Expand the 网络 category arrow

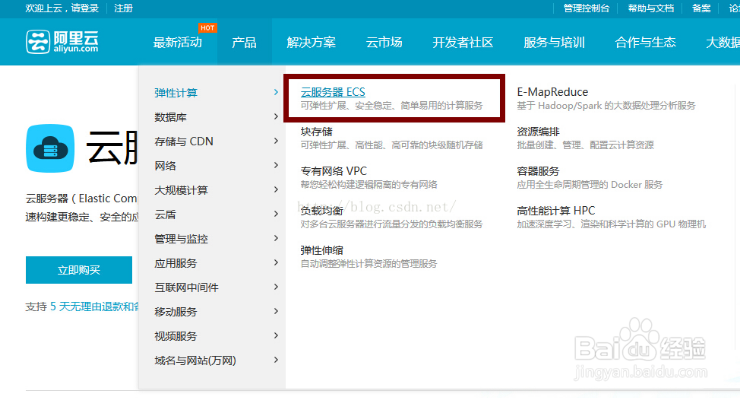(276, 165)
